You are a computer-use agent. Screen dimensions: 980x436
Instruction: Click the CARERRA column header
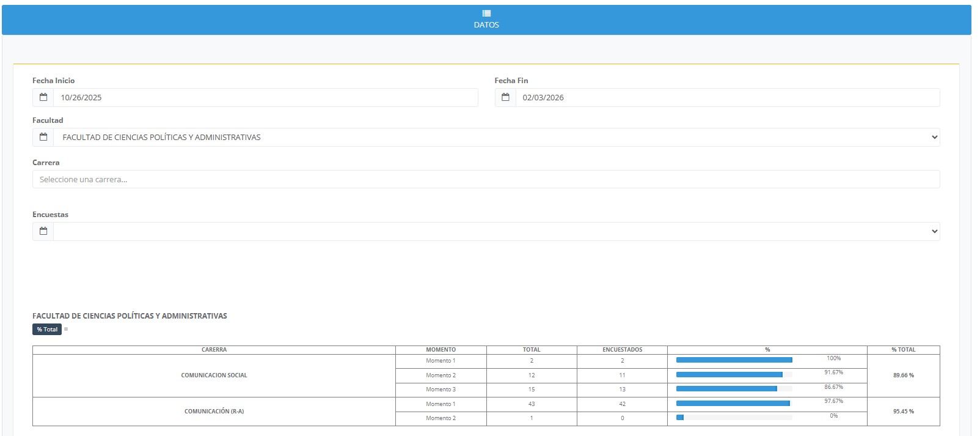tap(214, 350)
